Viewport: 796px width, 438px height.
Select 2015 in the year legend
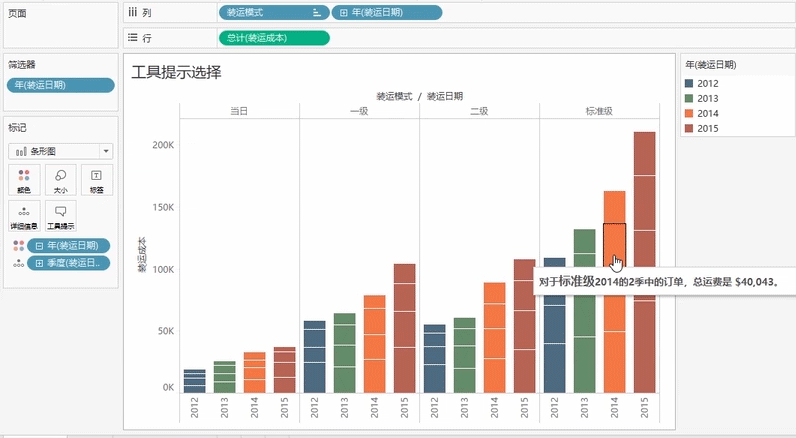(x=708, y=128)
